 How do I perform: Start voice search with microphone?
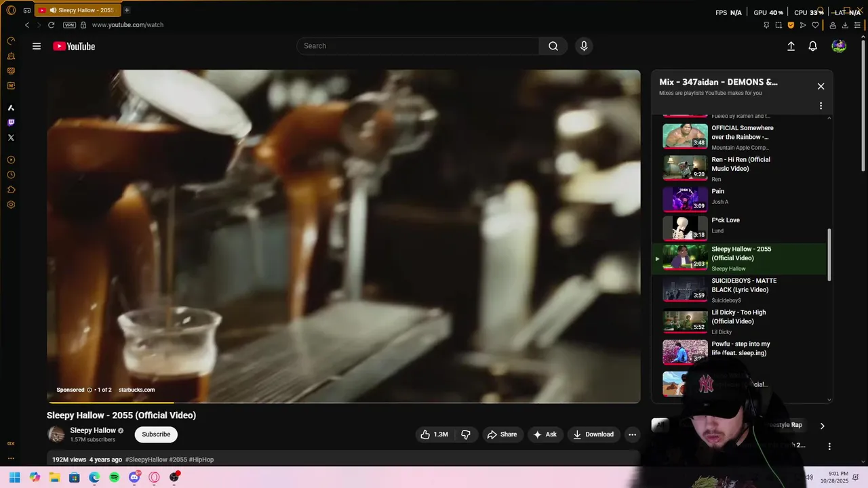tap(584, 46)
